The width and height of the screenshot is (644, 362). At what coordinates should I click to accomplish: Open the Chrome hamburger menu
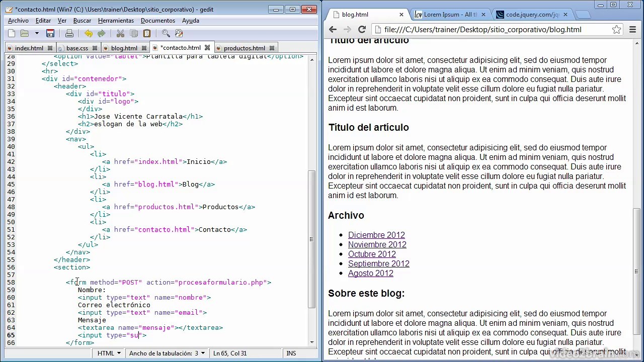(632, 30)
